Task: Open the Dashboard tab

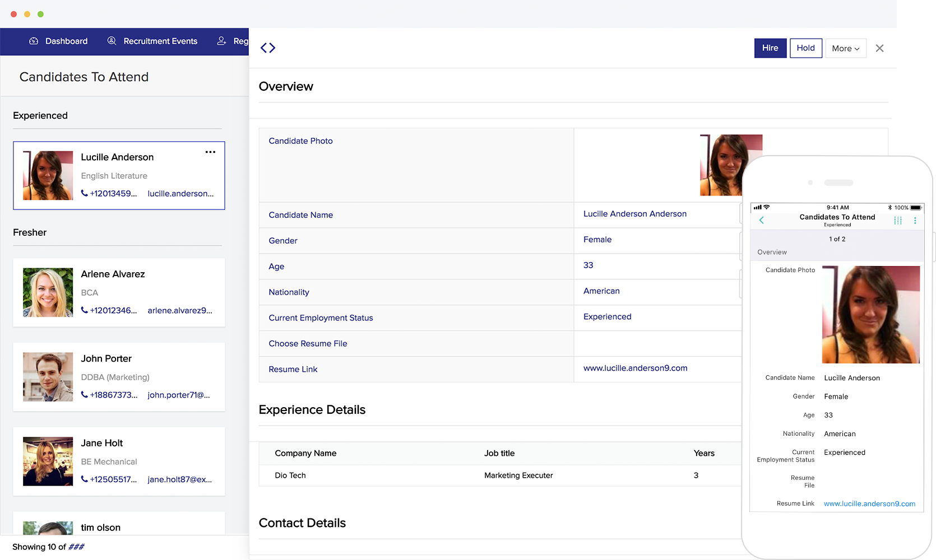Action: coord(58,41)
